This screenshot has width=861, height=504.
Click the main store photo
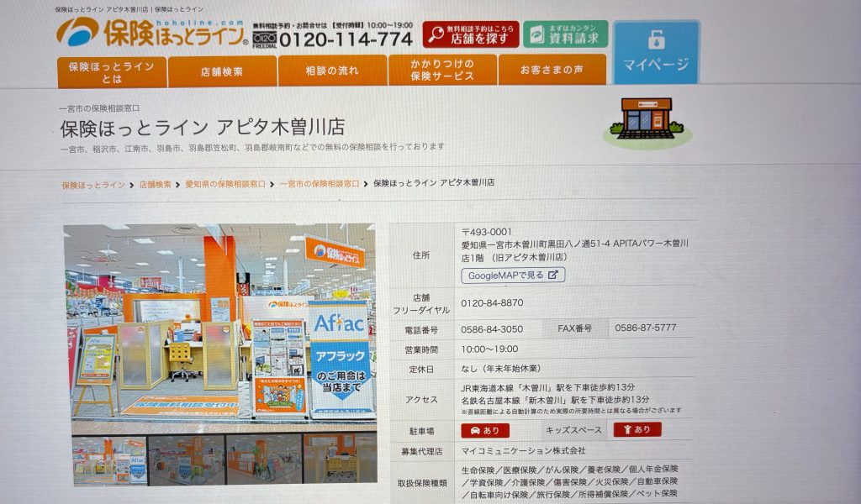coord(220,328)
